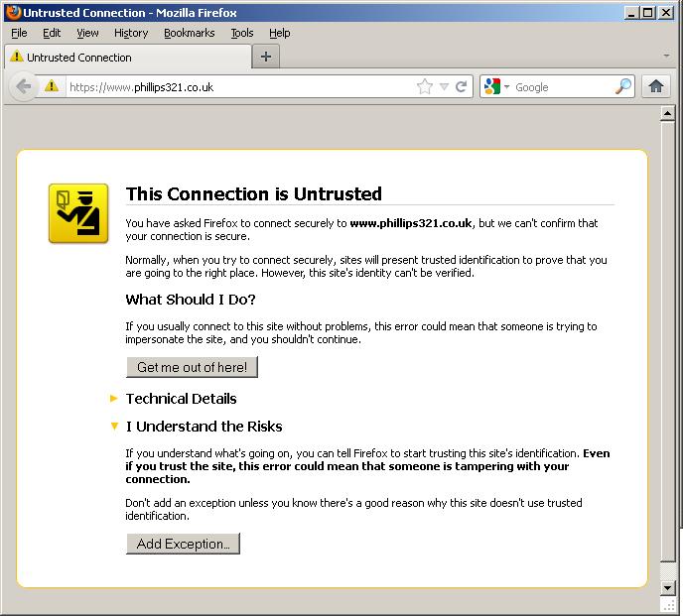This screenshot has width=683, height=616.
Task: Maximize the Firefox window
Action: pos(647,13)
